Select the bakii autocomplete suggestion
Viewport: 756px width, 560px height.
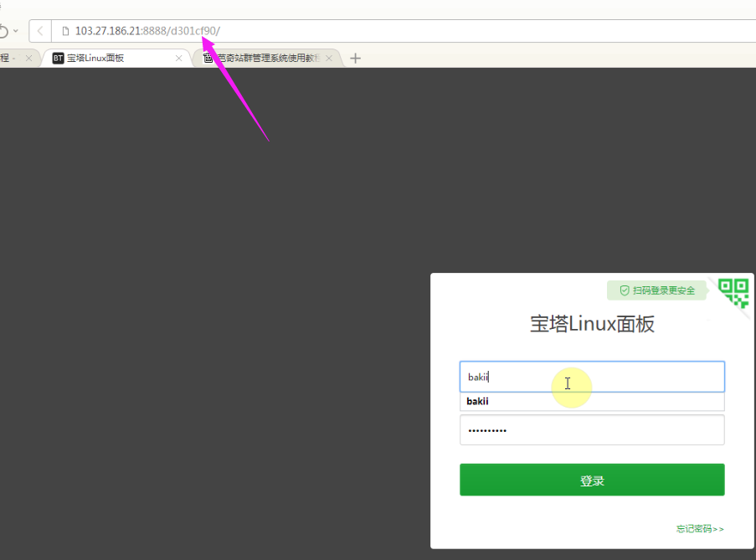pos(592,402)
